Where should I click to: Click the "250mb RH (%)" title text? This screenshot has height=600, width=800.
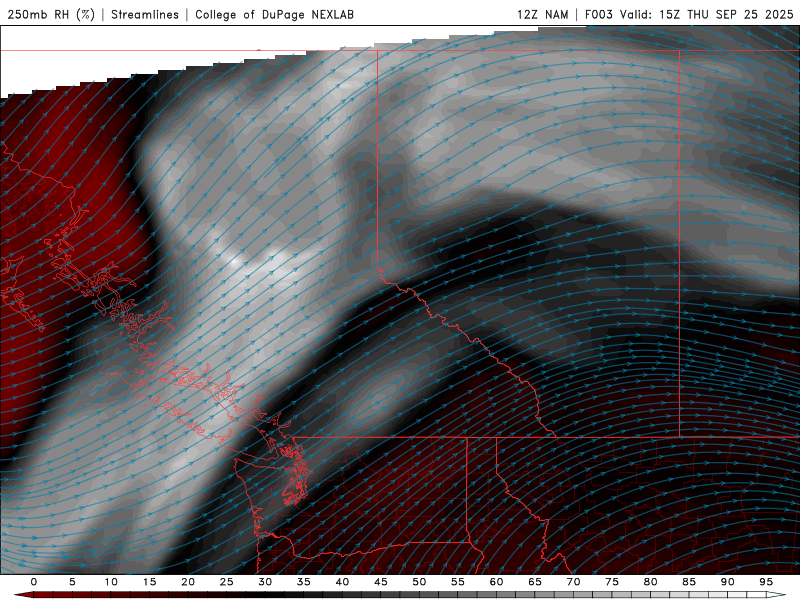[x=51, y=14]
